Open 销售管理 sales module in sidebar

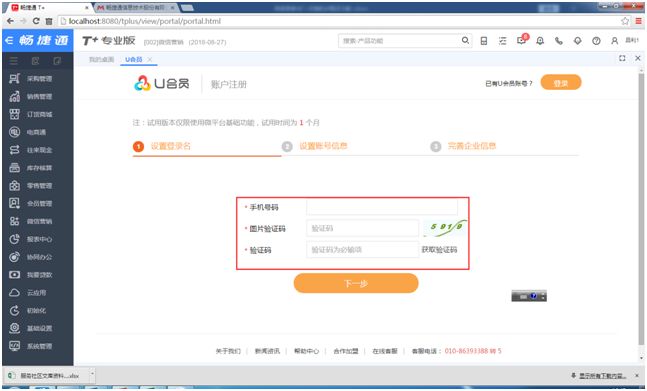31,97
